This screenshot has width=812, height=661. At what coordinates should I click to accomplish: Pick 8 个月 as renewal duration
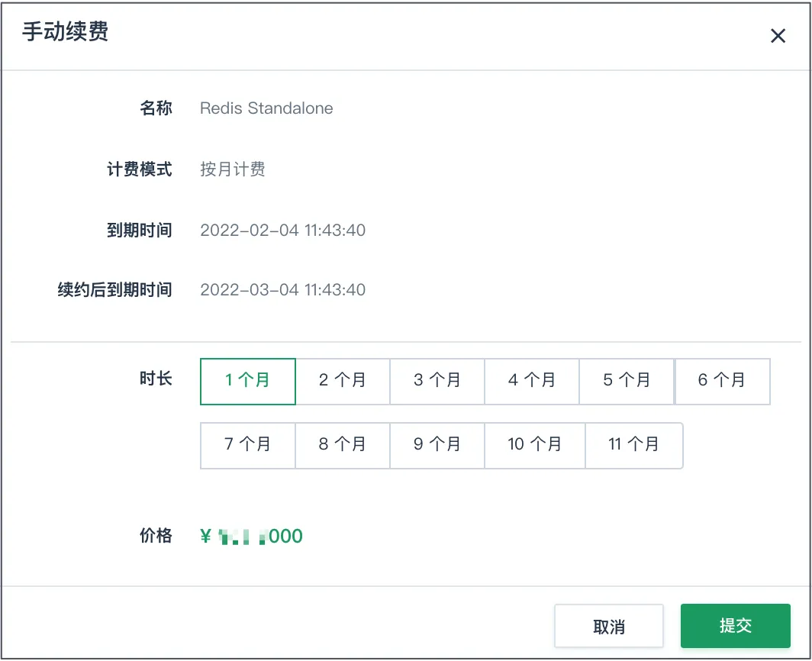pos(343,446)
